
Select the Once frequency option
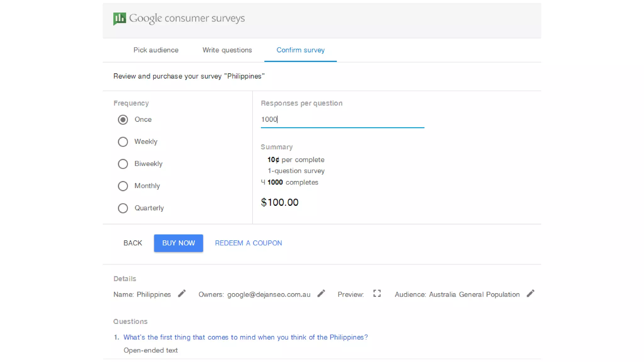coord(123,120)
